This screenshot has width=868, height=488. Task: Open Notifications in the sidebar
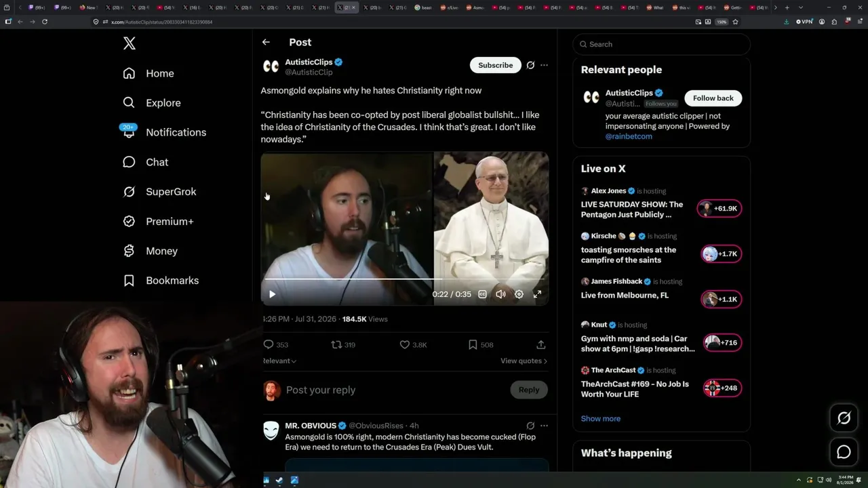click(164, 132)
